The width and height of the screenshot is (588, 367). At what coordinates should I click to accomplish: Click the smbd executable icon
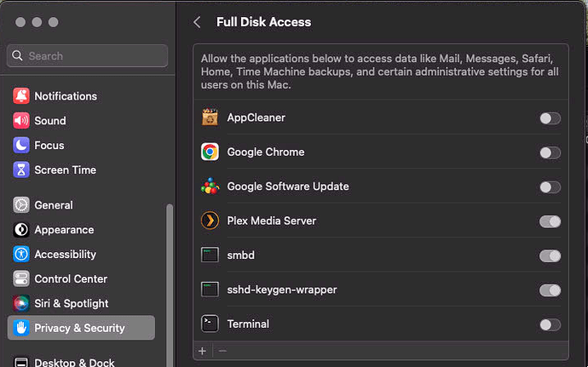point(210,255)
